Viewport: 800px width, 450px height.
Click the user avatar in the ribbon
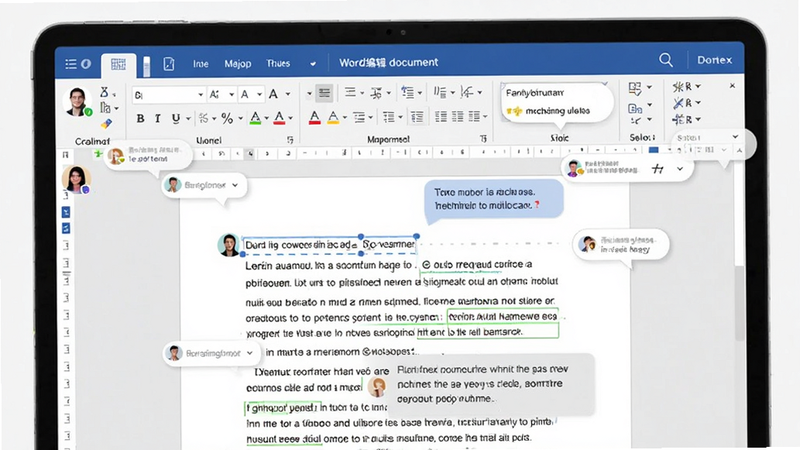[x=77, y=101]
